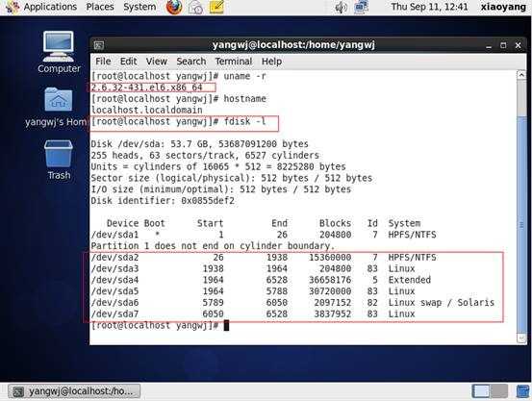Click the /dev/sda2 partition row
The width and height of the screenshot is (532, 401).
pyautogui.click(x=264, y=257)
